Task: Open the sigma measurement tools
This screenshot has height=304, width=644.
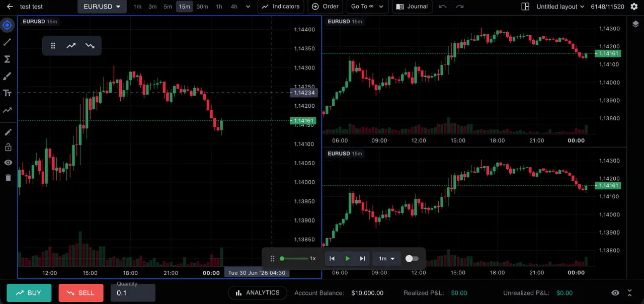Action: (8, 59)
